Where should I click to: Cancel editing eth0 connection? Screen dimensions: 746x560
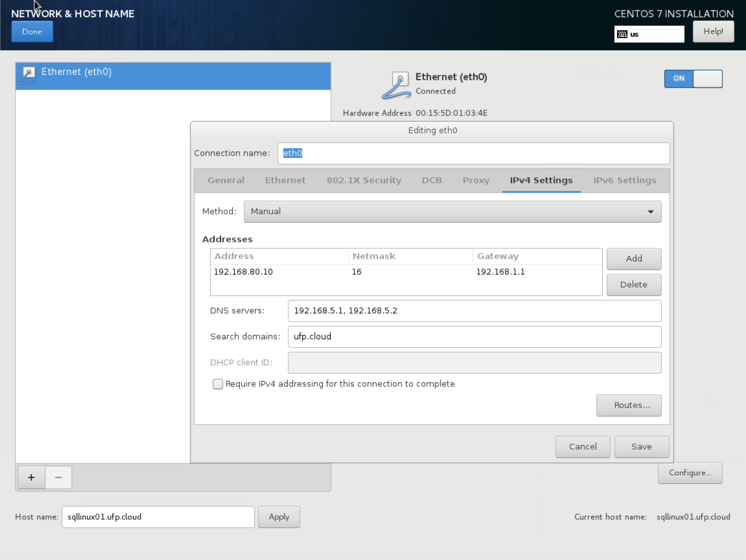pyautogui.click(x=582, y=447)
